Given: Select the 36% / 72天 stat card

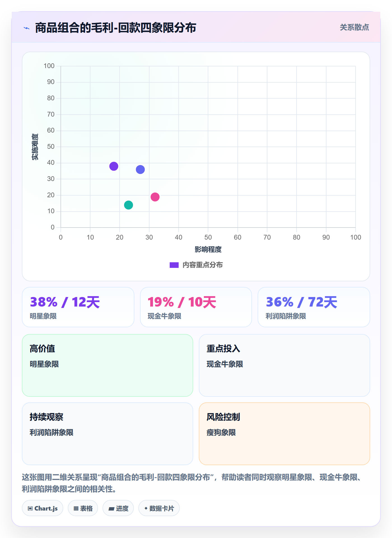Looking at the screenshot, I should pos(314,307).
